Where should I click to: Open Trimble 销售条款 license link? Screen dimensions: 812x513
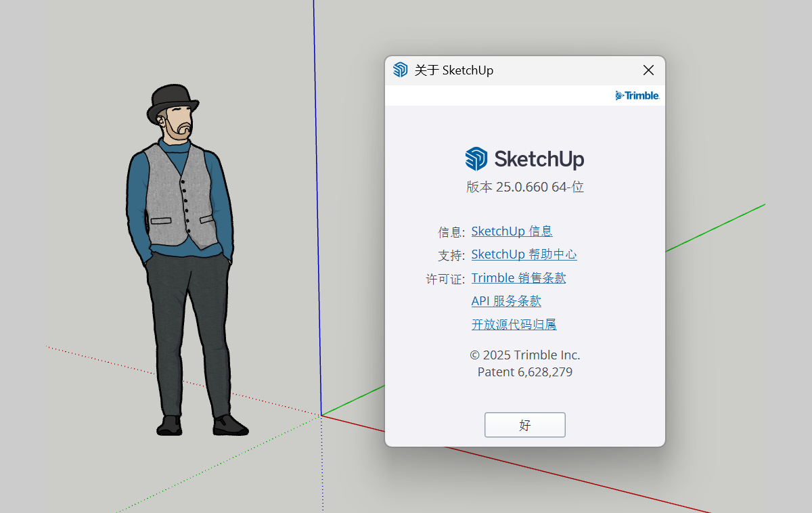pos(518,278)
